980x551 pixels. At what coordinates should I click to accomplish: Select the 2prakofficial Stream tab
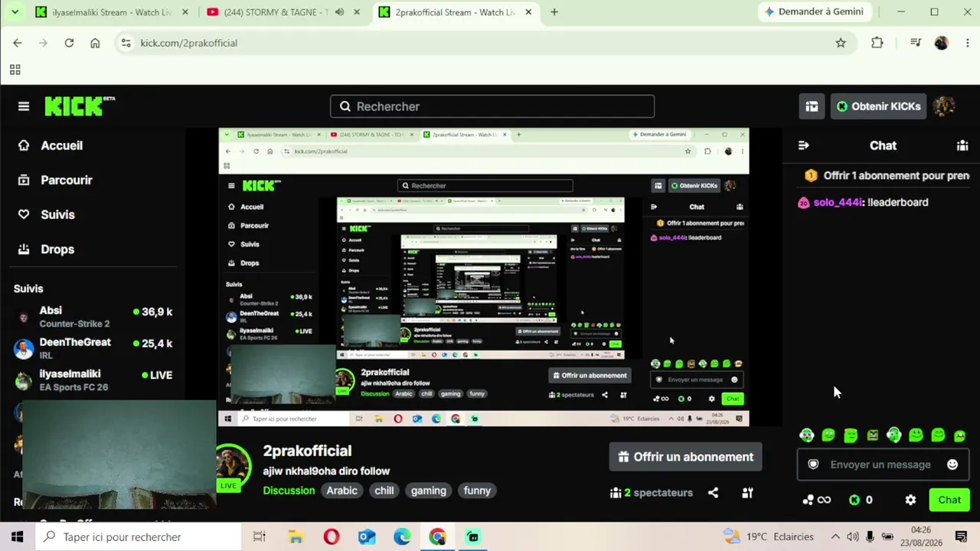[x=454, y=12]
